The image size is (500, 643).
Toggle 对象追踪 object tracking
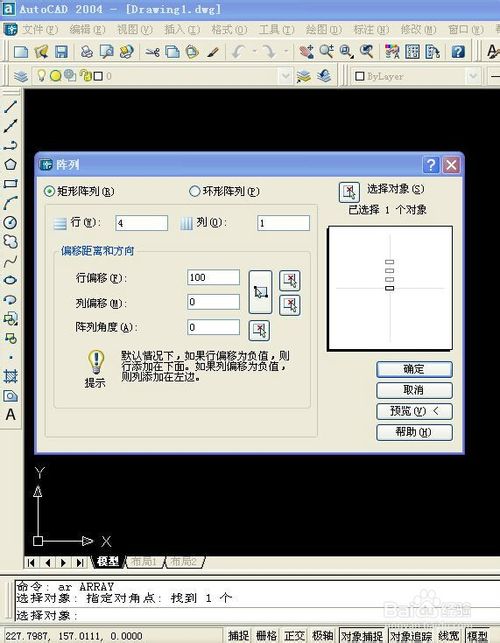(x=411, y=636)
